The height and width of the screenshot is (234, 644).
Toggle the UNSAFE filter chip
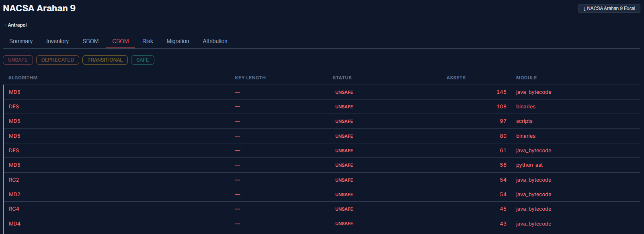pos(18,60)
